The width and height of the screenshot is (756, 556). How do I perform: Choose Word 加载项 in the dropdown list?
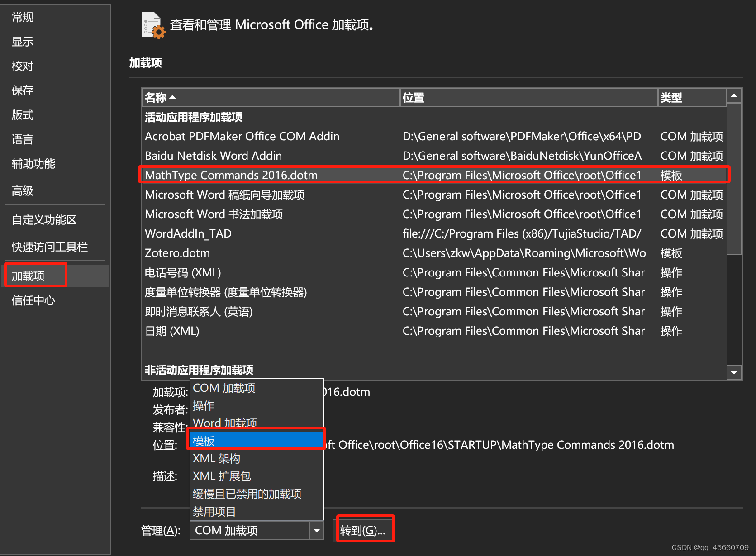(x=257, y=423)
